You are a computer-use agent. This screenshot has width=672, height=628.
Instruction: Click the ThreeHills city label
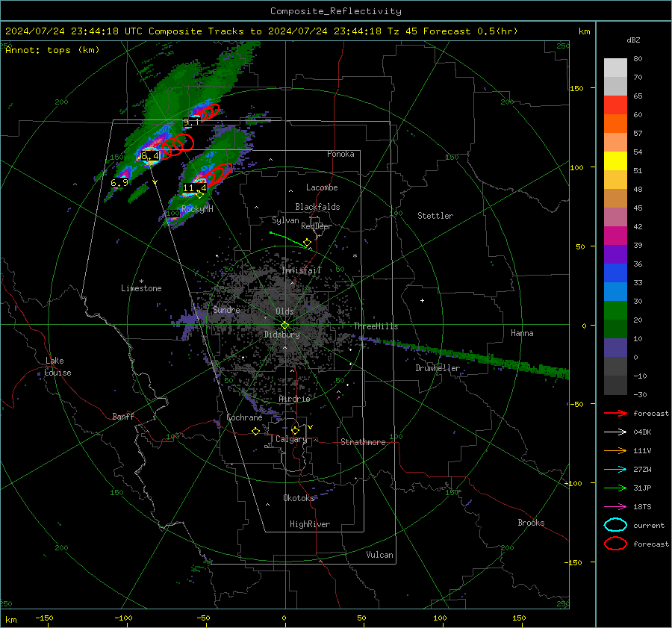[x=376, y=326]
